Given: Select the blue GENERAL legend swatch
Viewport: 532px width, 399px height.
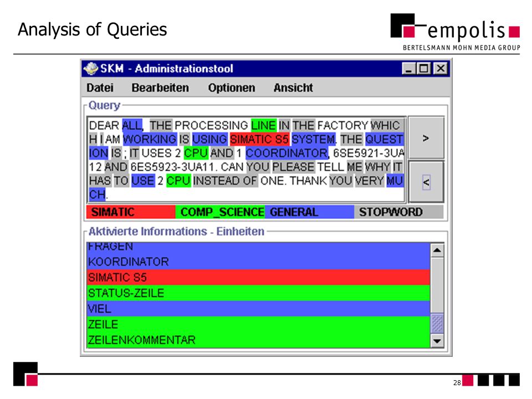Looking at the screenshot, I should [309, 212].
